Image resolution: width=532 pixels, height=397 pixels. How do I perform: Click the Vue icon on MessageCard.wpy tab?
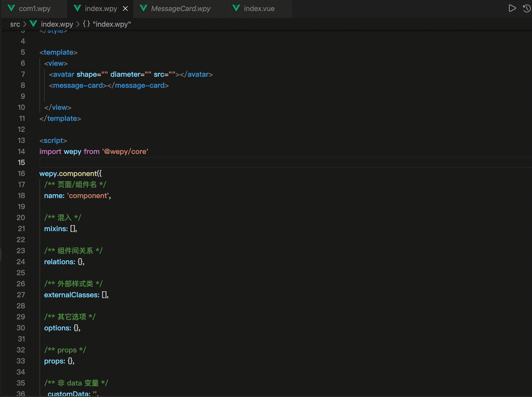(x=143, y=9)
